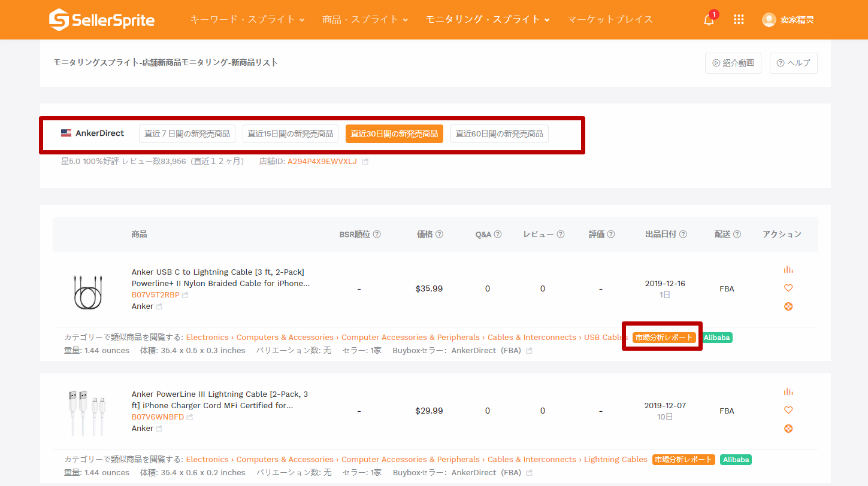Open Anker PowerLine III Lightning Cable title

click(220, 400)
